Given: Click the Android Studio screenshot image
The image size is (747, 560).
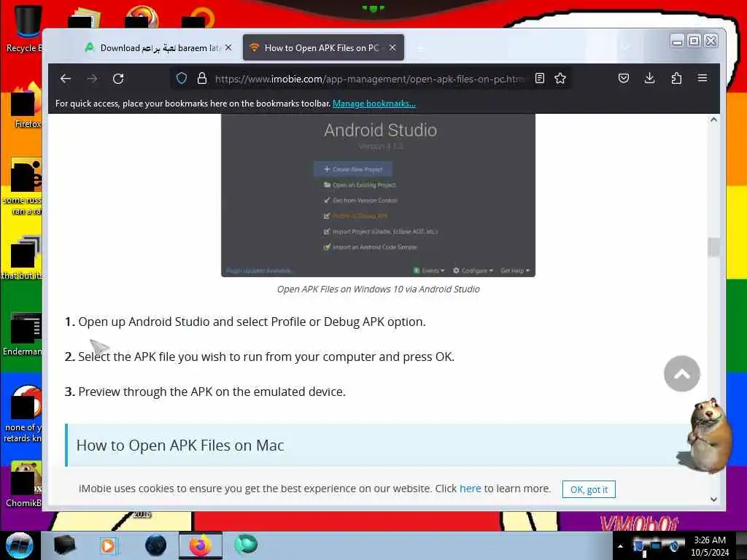Looking at the screenshot, I should (x=379, y=195).
